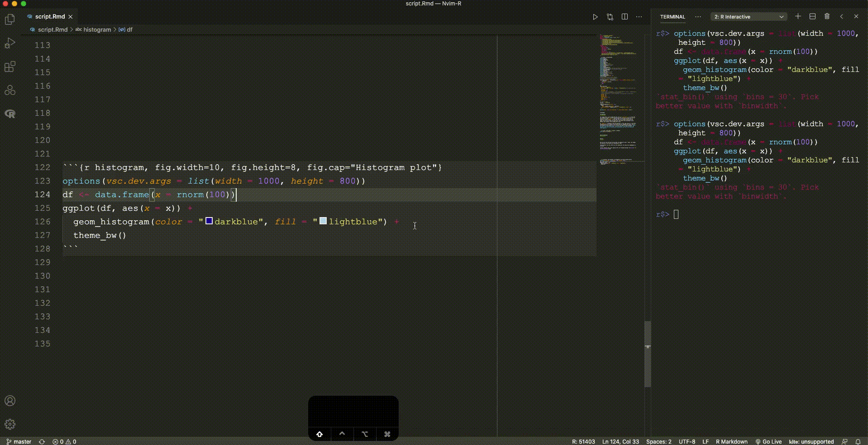Open the histogram breadcrumb segment

pos(97,29)
